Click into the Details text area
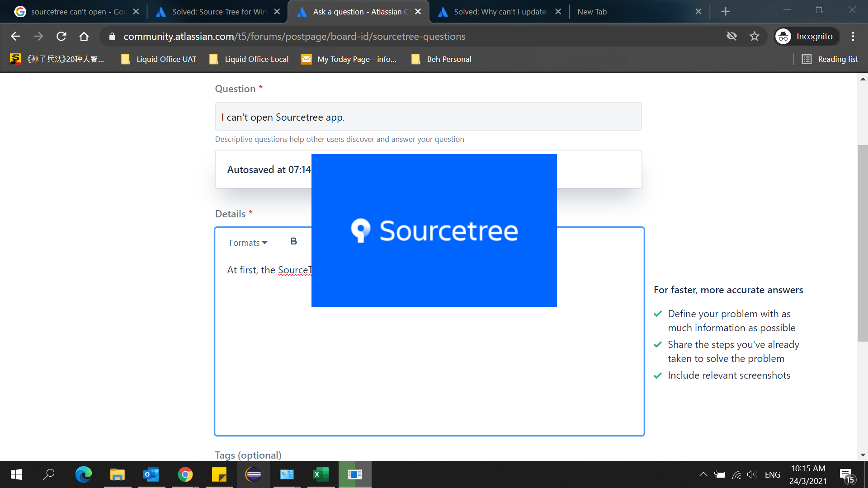Image resolution: width=868 pixels, height=488 pixels. pos(429,345)
